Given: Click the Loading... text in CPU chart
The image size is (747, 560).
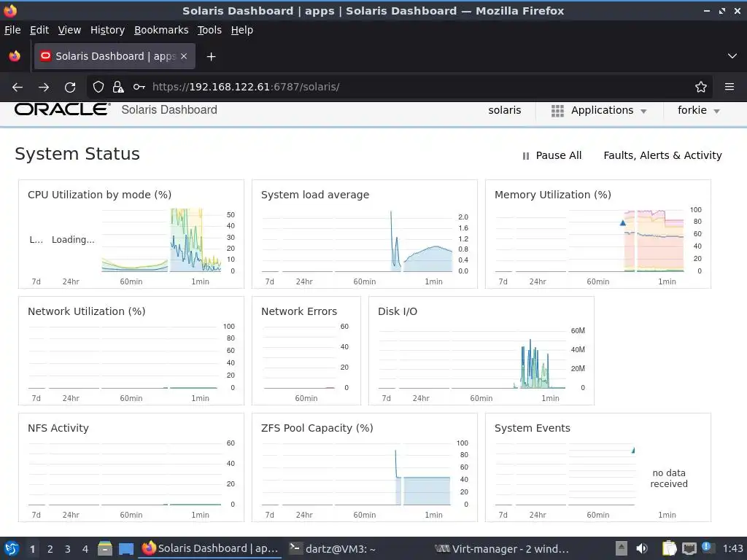Looking at the screenshot, I should pyautogui.click(x=73, y=239).
